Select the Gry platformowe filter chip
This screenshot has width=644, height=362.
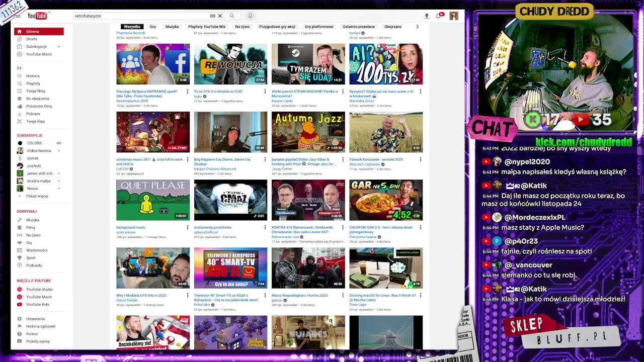click(x=319, y=27)
